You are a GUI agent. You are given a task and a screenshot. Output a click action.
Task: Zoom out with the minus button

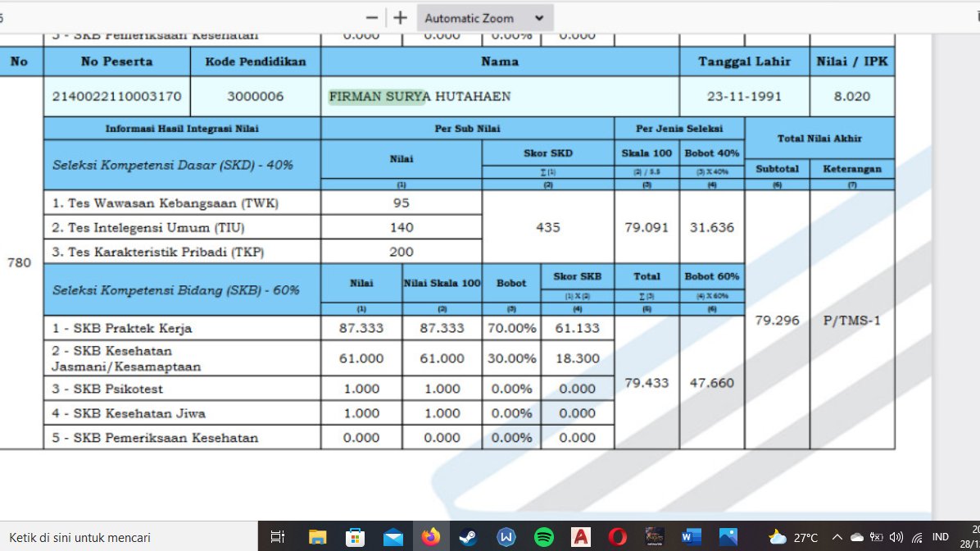click(x=372, y=18)
